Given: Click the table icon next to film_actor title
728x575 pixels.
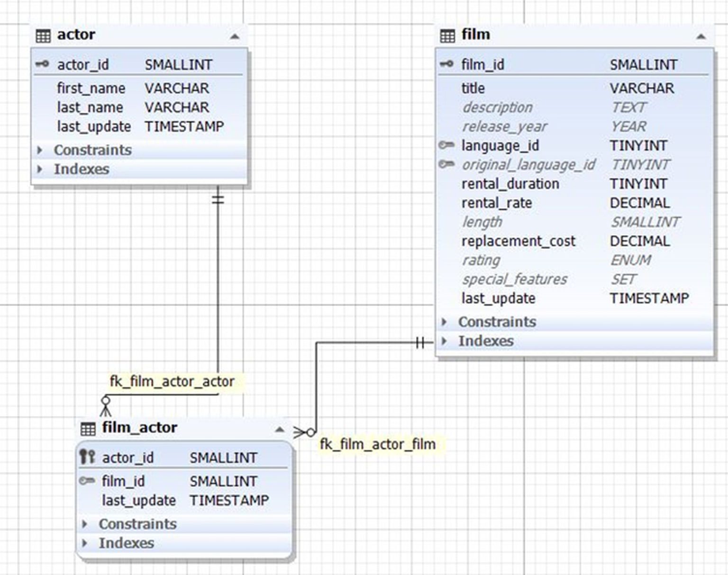Looking at the screenshot, I should [88, 428].
